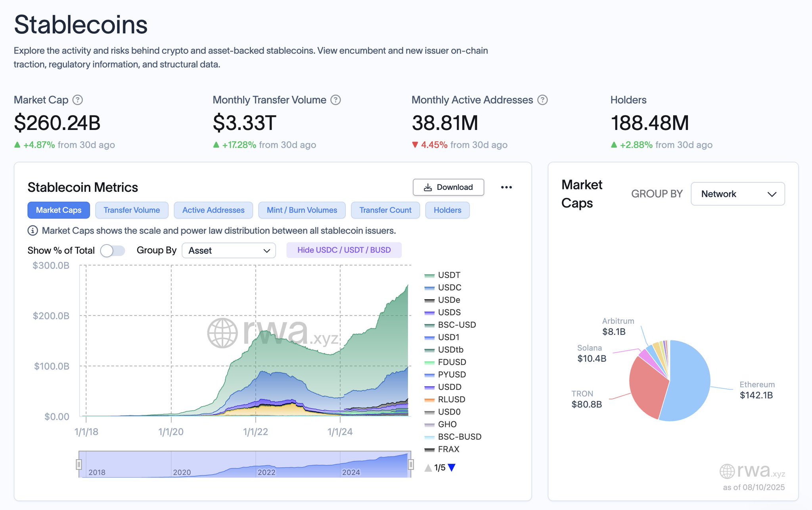Toggle USDC series in legend
Viewport: 812px width, 510px height.
pos(443,287)
